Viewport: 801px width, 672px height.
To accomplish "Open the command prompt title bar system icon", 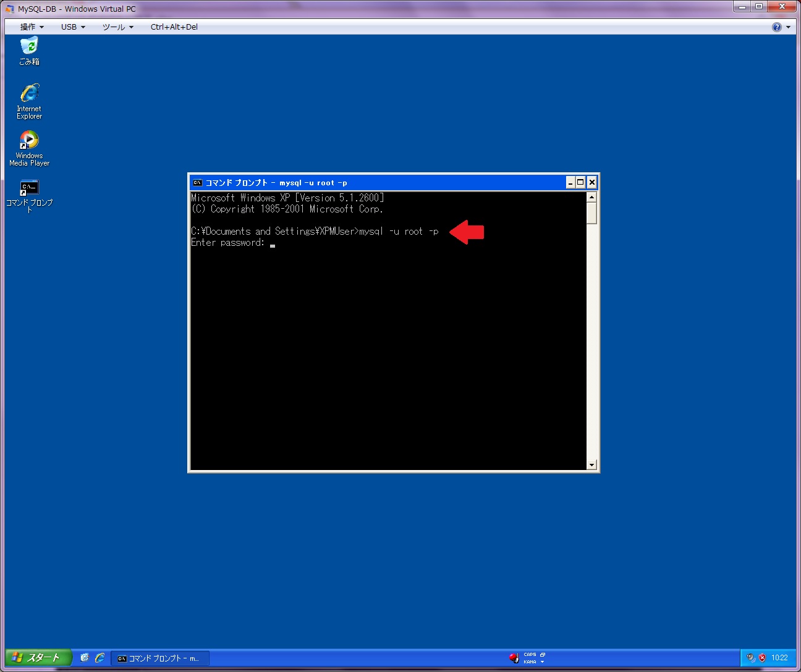I will pyautogui.click(x=197, y=183).
